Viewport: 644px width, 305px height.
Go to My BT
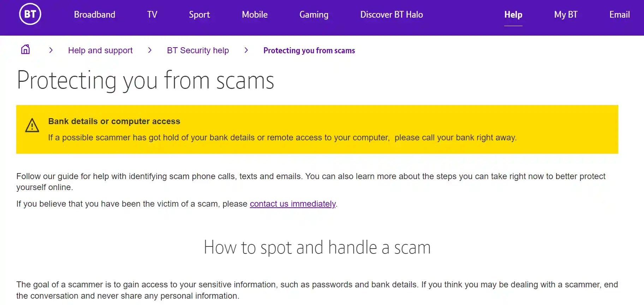pyautogui.click(x=565, y=15)
